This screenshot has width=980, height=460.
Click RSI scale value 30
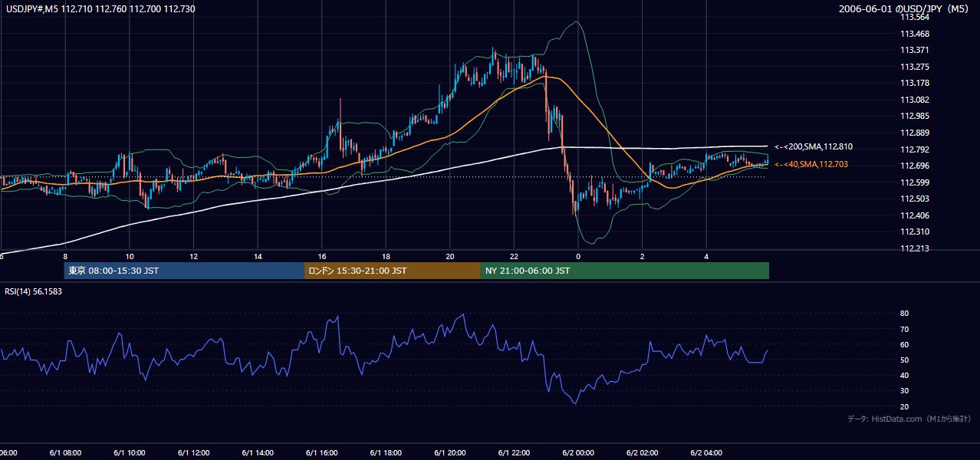904,391
